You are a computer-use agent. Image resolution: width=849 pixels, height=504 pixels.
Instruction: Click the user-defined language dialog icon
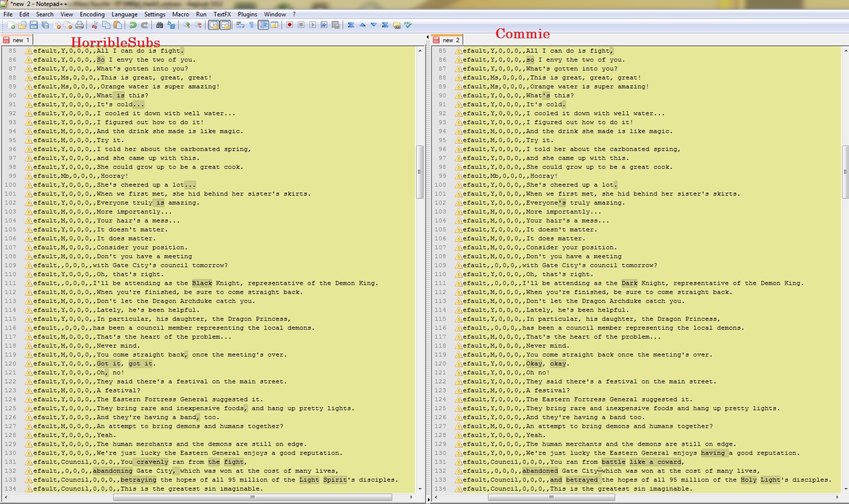point(274,25)
